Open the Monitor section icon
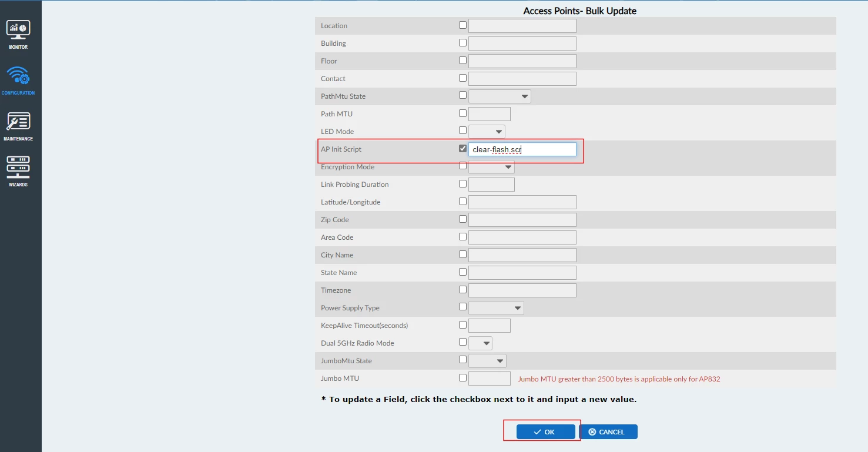This screenshot has width=868, height=452. [18, 29]
